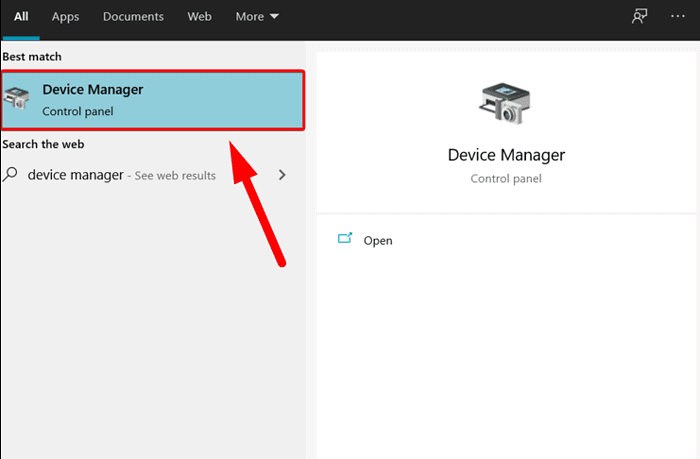The width and height of the screenshot is (700, 459).
Task: Click the magnifier icon beside web suggestion
Action: [x=11, y=174]
